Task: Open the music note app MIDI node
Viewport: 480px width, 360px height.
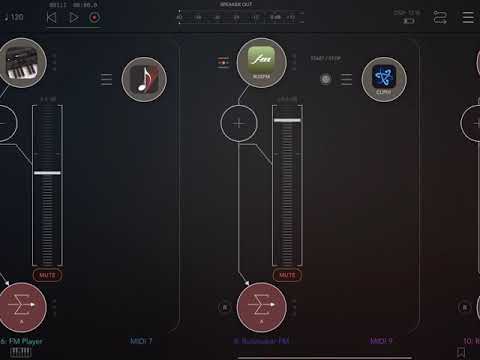Action: (144, 79)
